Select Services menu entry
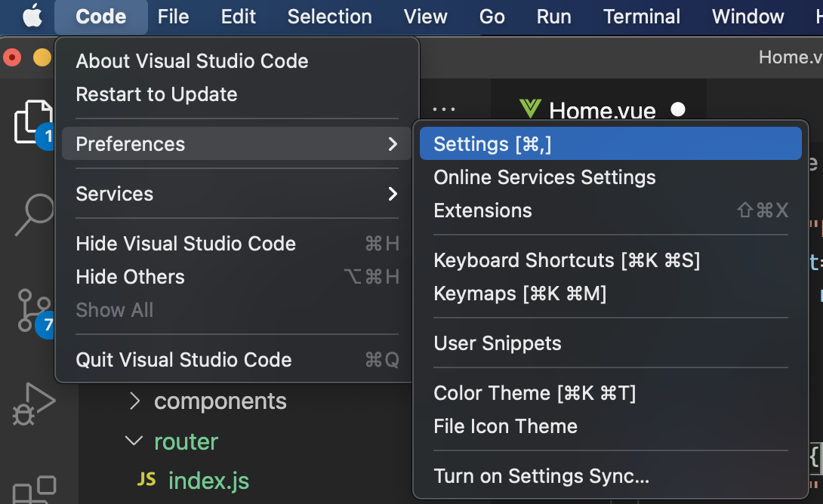This screenshot has width=823, height=504. click(x=237, y=194)
